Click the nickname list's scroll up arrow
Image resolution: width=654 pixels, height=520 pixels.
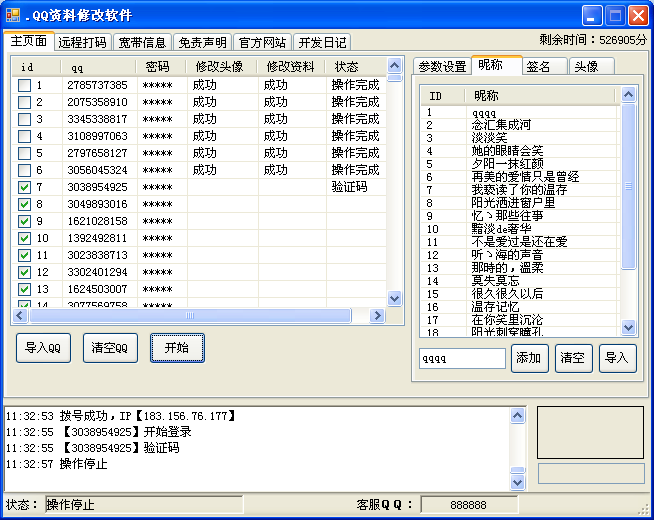[628, 95]
